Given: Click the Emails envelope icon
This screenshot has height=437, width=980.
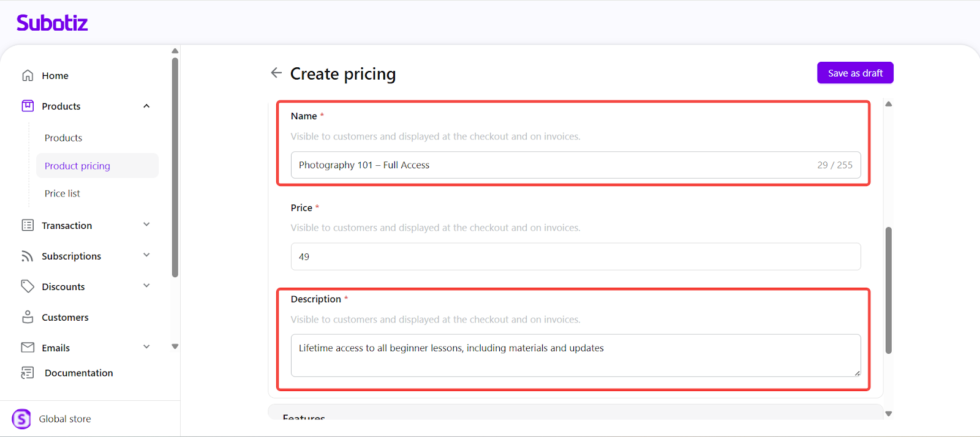Looking at the screenshot, I should pyautogui.click(x=28, y=348).
